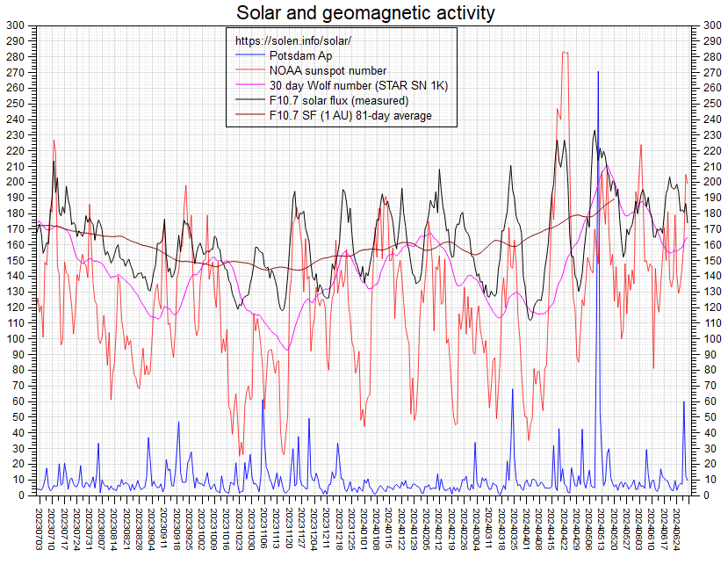Screen dimensions: 728x564
Task: Click the left y-axis value 300
Action: [x=15, y=25]
